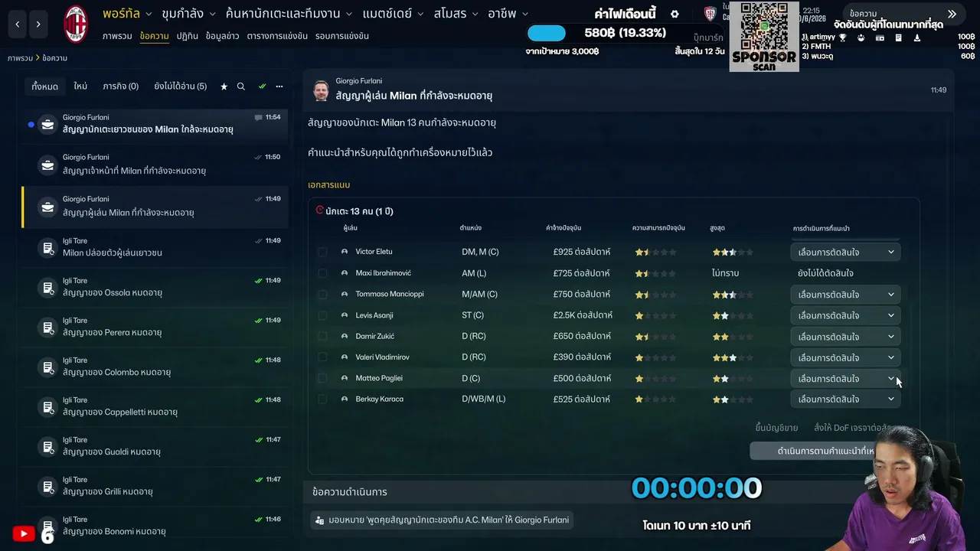Click document icon of สัญญาของ Perera message
This screenshot has height=551, width=980.
[x=47, y=327]
